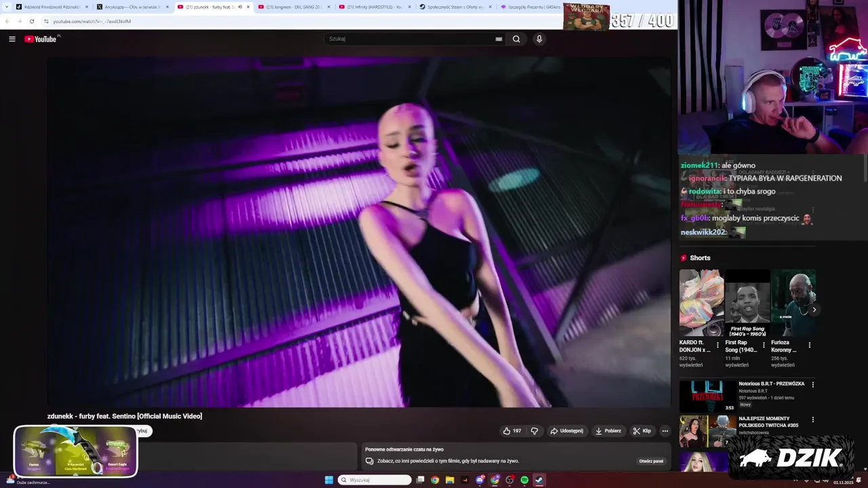
Task: Open the 'KARDO ft. DONJON' short thumbnail
Action: click(x=701, y=303)
